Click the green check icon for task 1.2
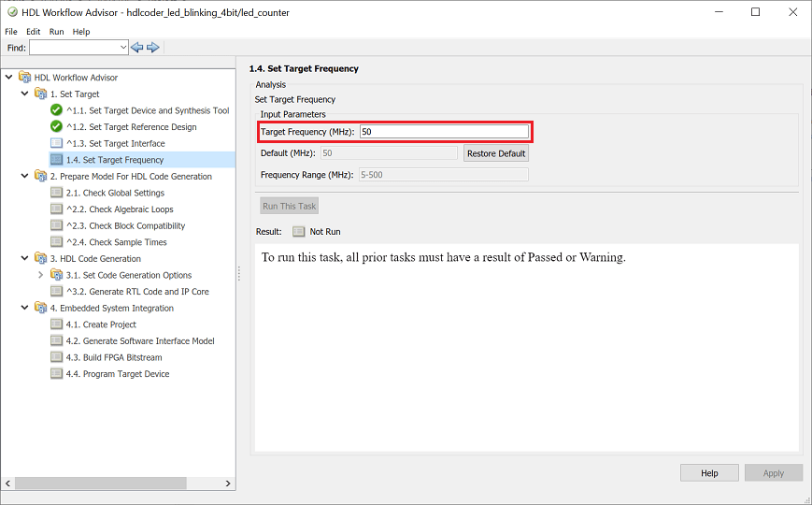 coord(56,127)
